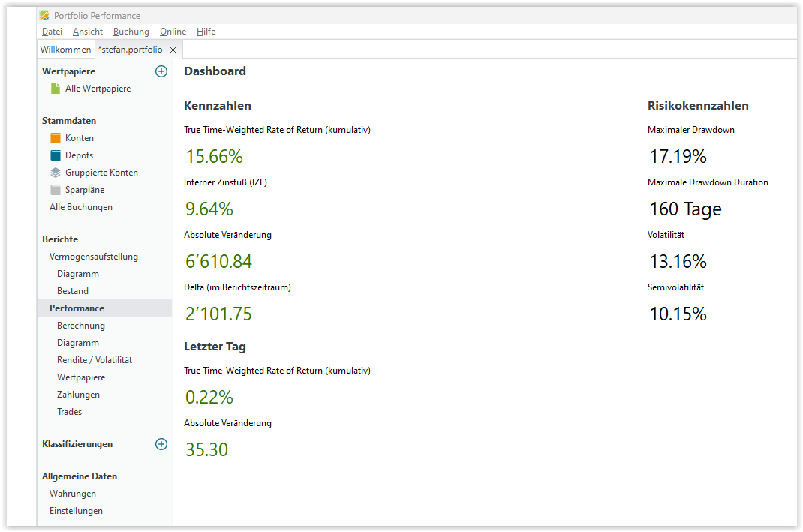803x532 pixels.
Task: Close the stefan.portfolio tab
Action: click(x=173, y=50)
